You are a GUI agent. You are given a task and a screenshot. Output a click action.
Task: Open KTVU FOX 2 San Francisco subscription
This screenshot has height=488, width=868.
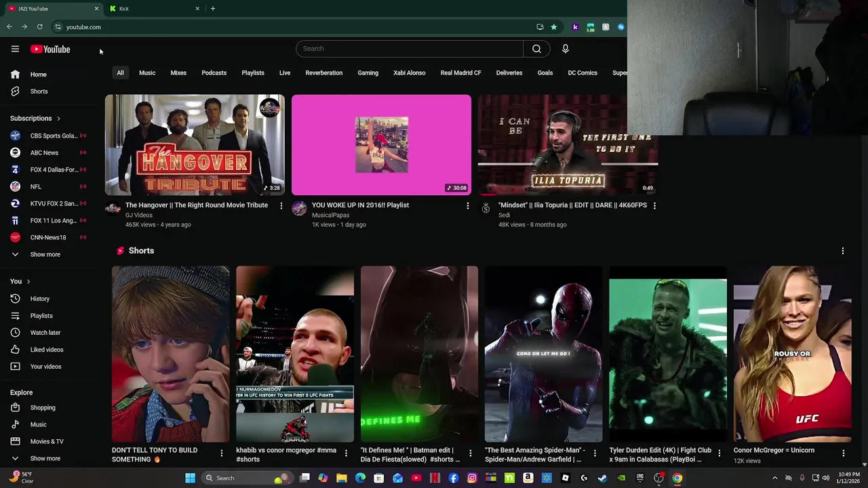tap(47, 203)
